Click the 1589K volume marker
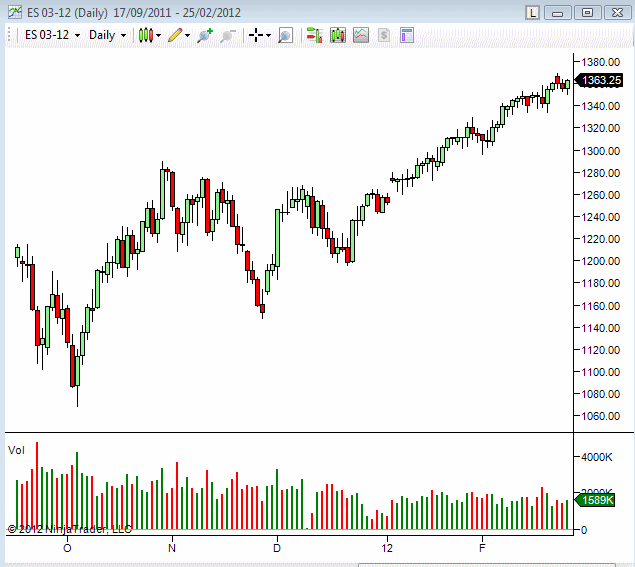Image resolution: width=635 pixels, height=567 pixels. coord(595,500)
